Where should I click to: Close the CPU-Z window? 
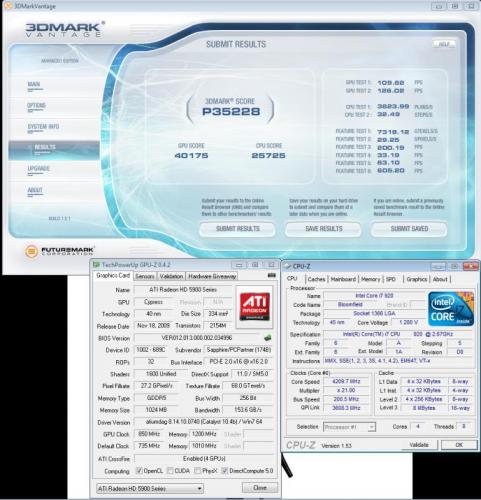pos(471,266)
